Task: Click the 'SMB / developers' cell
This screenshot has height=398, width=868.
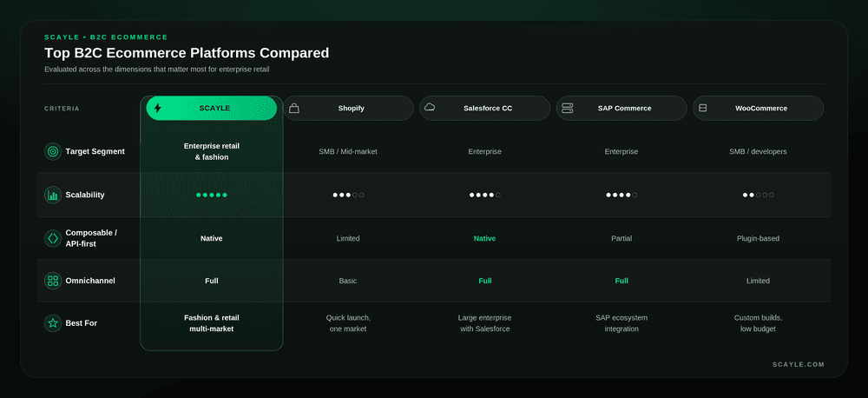Action: pyautogui.click(x=758, y=151)
